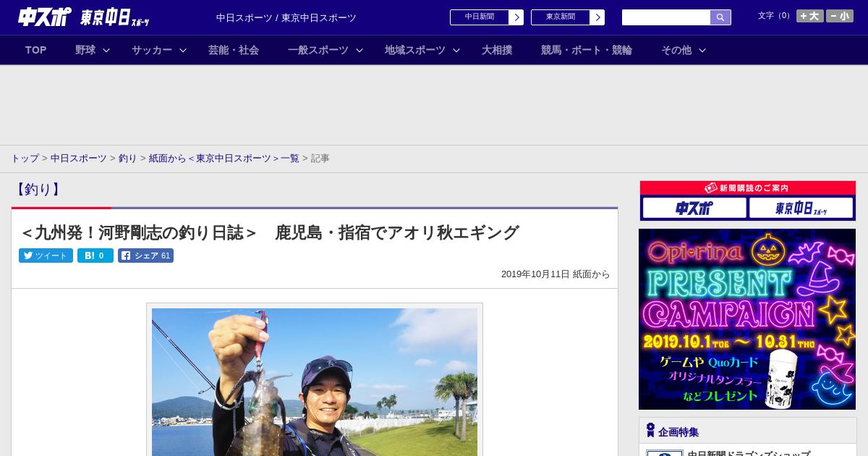This screenshot has width=868, height=456.
Task: Expand the サッカー dropdown chevron
Action: click(183, 50)
